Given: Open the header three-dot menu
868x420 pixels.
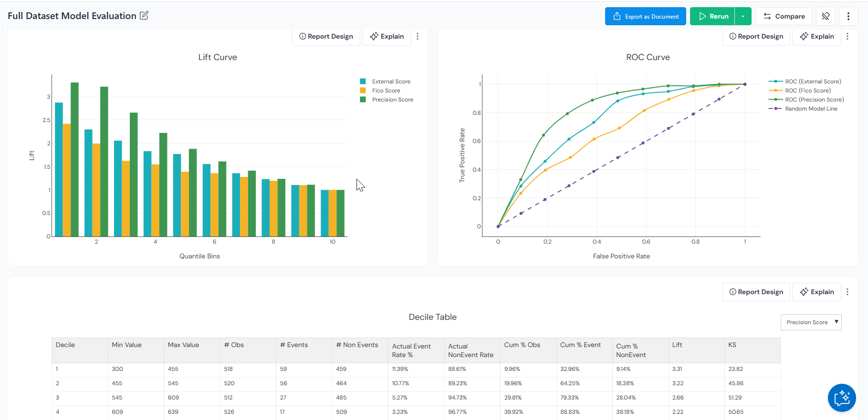Looking at the screenshot, I should click(848, 16).
